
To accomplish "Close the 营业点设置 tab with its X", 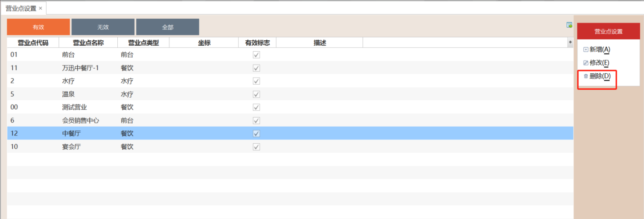I will point(41,8).
